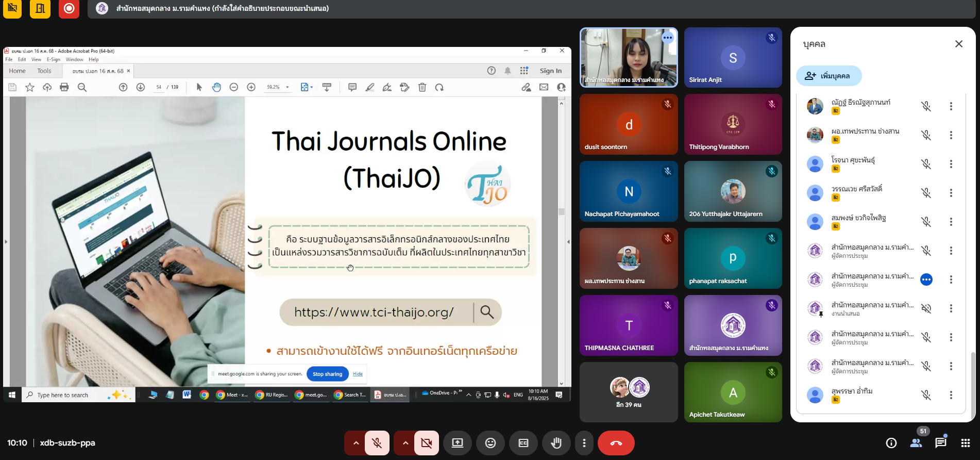The width and height of the screenshot is (980, 460).
Task: Mute participant สุพรรษา อ่ำทิม
Action: (x=926, y=395)
